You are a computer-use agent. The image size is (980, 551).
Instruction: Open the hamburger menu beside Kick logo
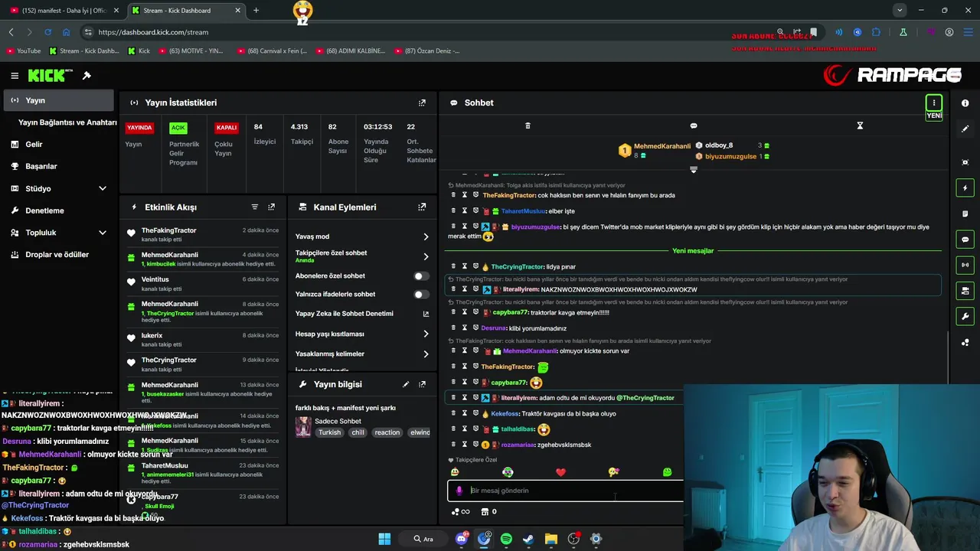15,76
